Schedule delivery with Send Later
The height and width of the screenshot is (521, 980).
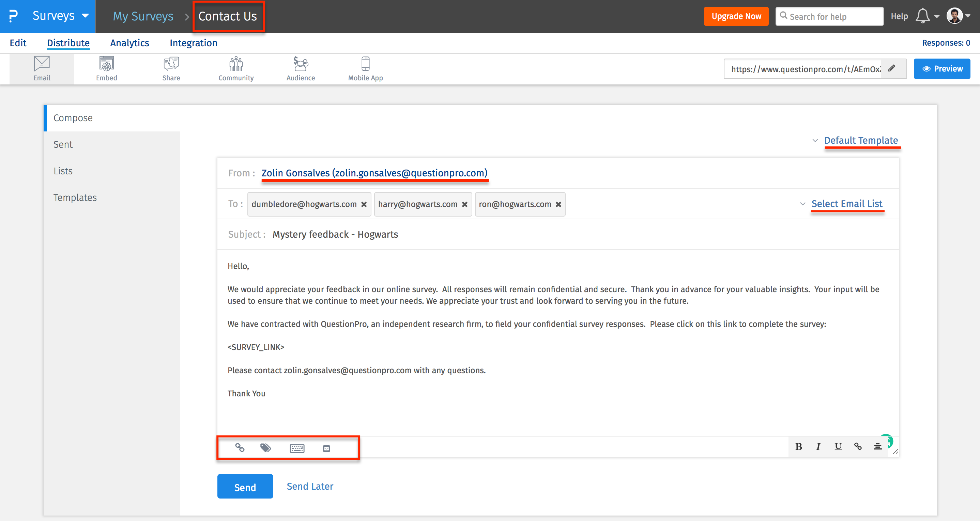coord(310,486)
